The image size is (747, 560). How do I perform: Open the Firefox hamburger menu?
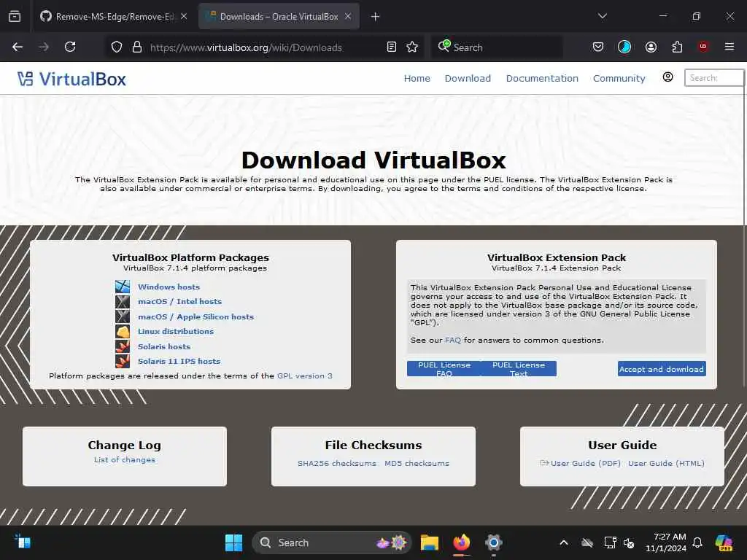[x=729, y=47]
